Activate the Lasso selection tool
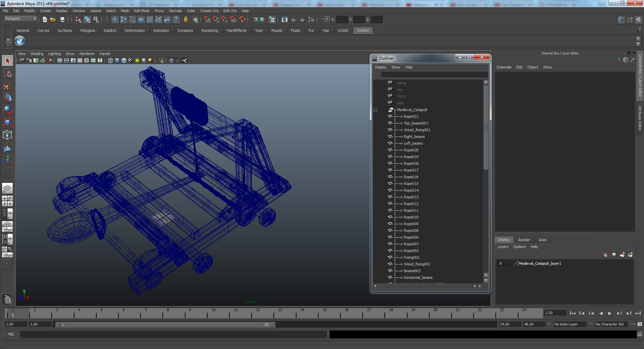 [x=7, y=73]
